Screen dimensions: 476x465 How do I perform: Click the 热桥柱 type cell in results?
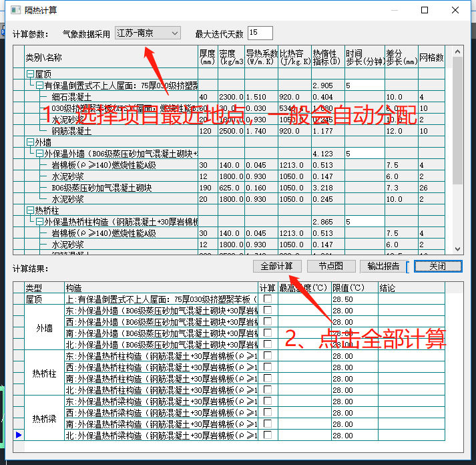tap(44, 373)
